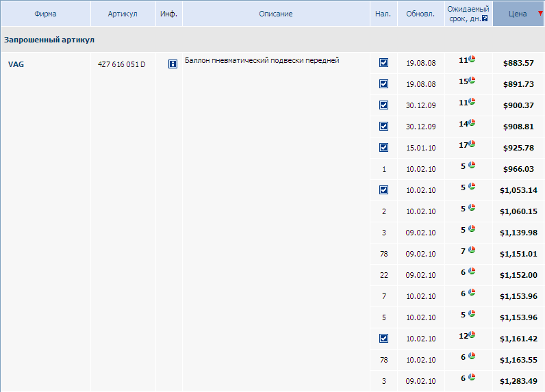Click update date 15.01.10
This screenshot has width=545, height=392.
421,148
